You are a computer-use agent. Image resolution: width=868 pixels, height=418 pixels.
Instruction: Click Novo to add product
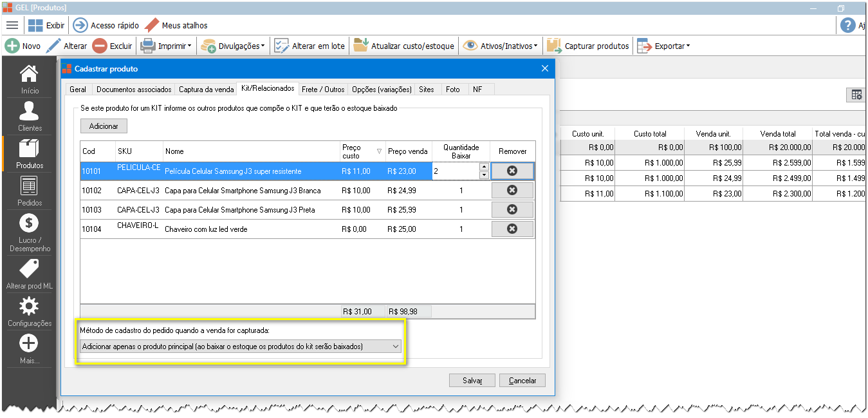[23, 46]
